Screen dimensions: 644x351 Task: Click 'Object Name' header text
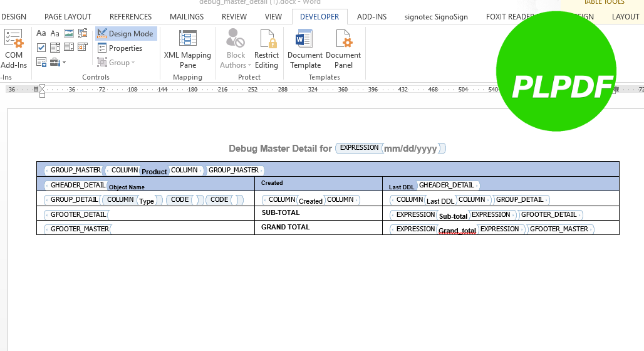(127, 187)
